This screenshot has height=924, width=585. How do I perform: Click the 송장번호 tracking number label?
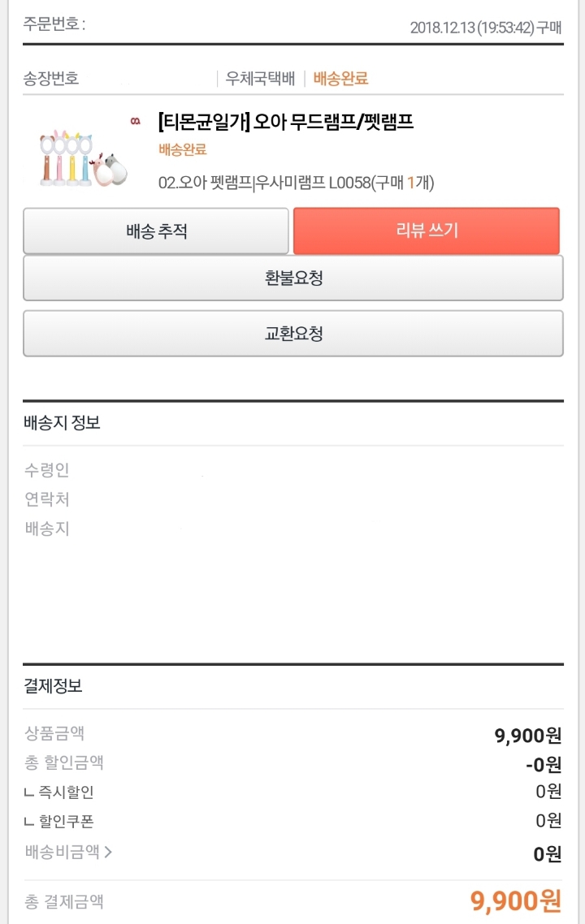coord(50,79)
